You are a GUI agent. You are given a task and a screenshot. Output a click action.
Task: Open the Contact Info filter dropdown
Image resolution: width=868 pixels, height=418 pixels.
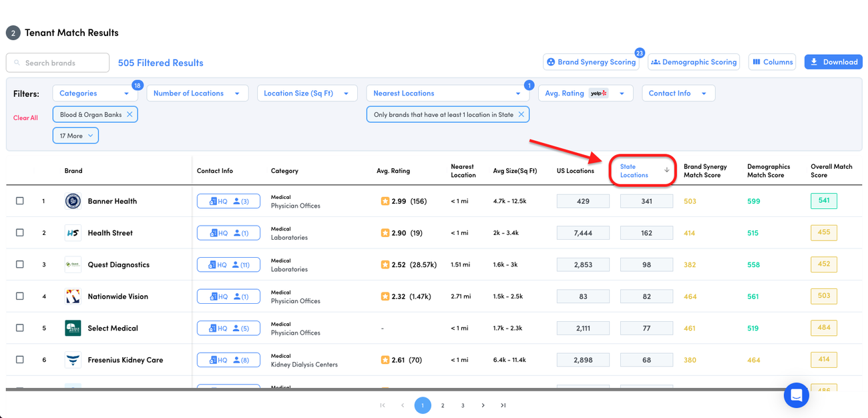click(x=678, y=93)
